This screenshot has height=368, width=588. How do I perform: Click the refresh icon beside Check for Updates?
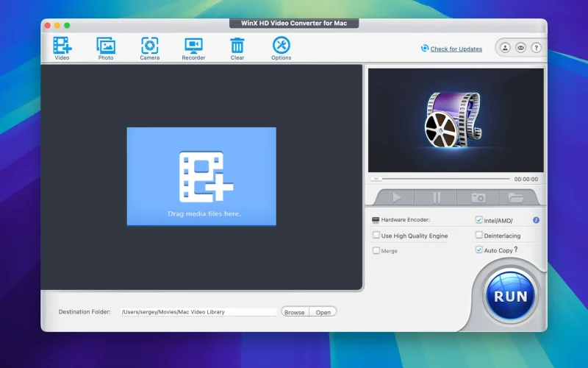[x=425, y=48]
